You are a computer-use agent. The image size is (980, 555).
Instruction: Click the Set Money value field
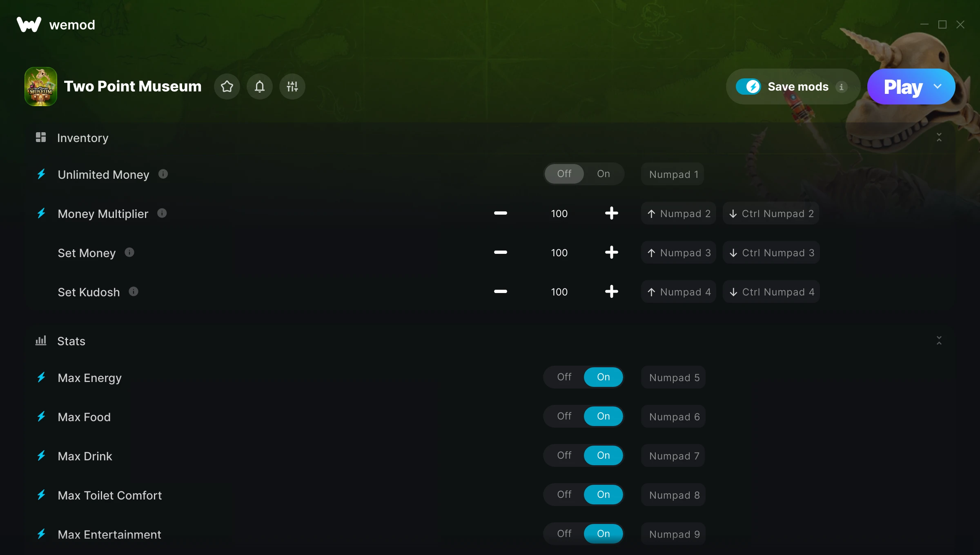pyautogui.click(x=559, y=253)
